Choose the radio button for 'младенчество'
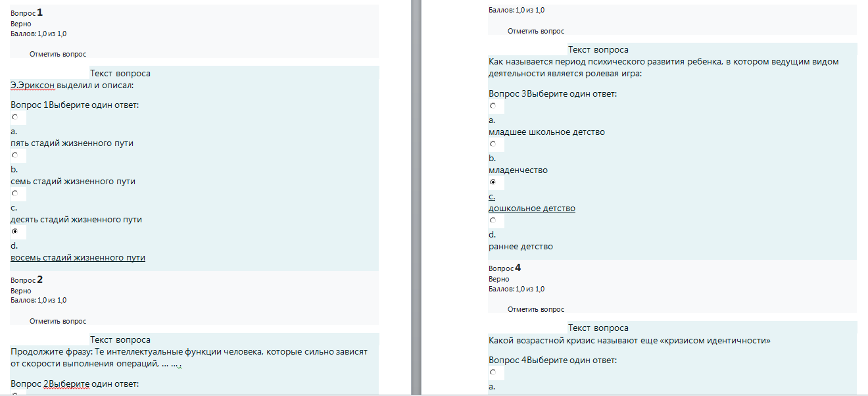Image resolution: width=868 pixels, height=396 pixels. pyautogui.click(x=493, y=144)
